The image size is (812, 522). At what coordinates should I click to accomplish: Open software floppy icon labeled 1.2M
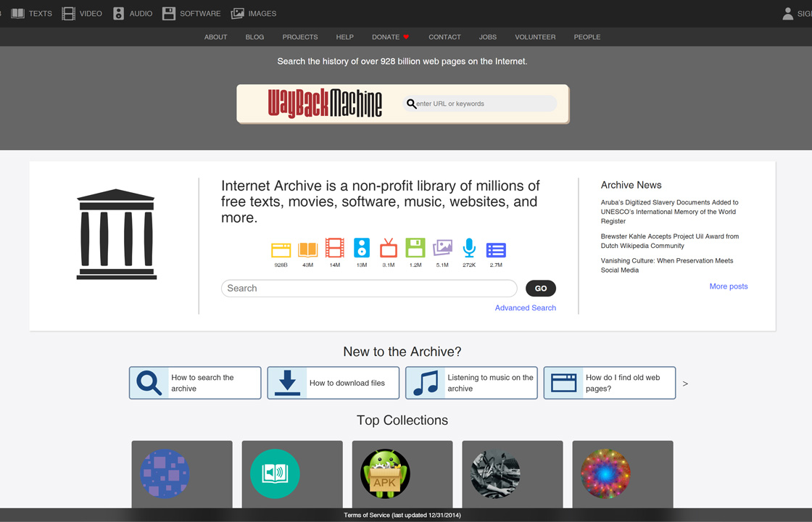tap(415, 247)
